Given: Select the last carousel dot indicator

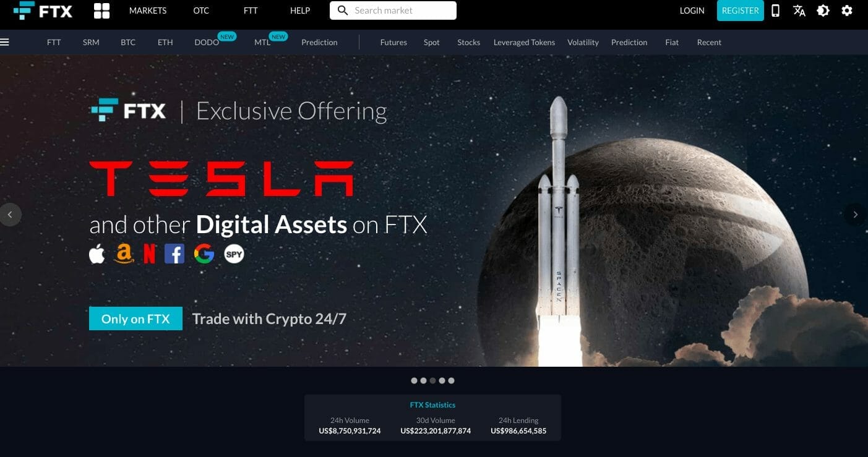Looking at the screenshot, I should tap(451, 381).
